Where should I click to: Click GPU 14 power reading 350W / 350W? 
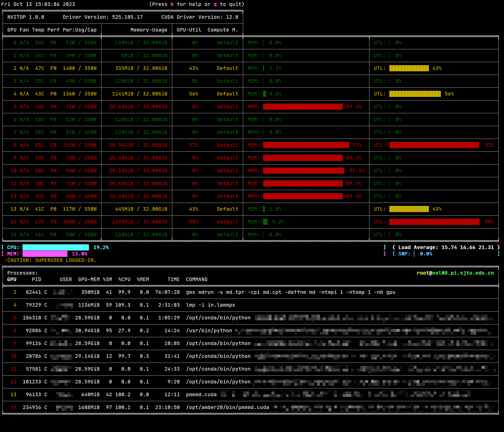(x=80, y=222)
